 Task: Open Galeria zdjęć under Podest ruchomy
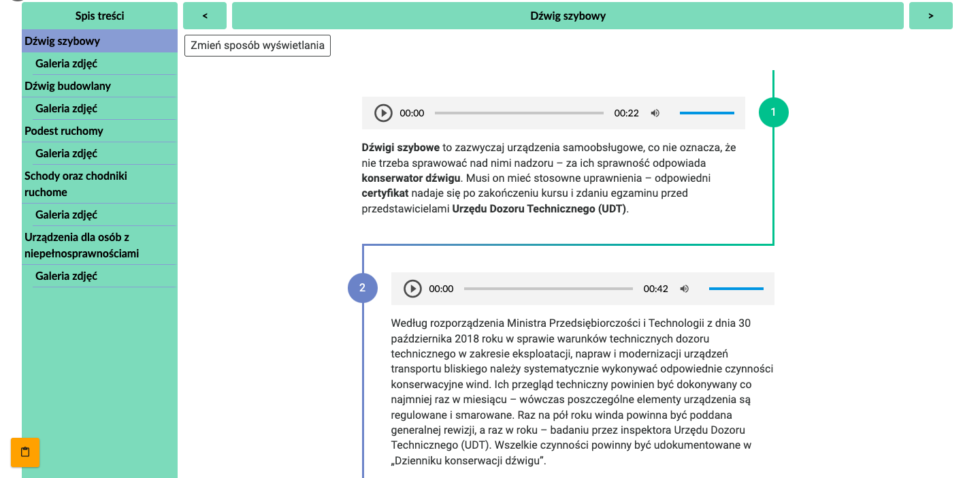(x=67, y=153)
